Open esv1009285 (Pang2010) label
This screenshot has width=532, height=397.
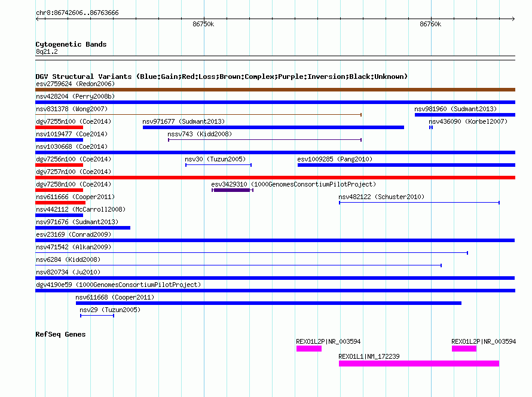tap(335, 159)
